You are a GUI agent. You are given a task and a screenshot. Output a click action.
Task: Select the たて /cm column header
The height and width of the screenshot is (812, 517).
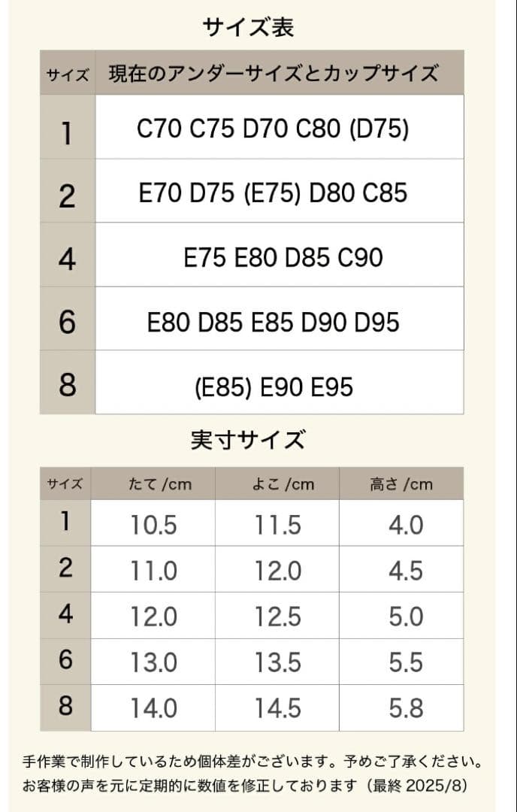tap(159, 484)
